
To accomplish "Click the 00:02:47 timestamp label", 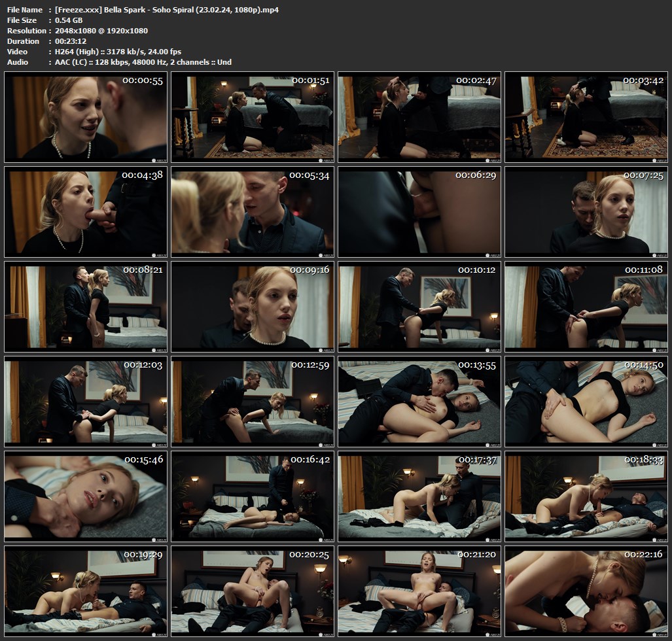I will click(x=476, y=80).
